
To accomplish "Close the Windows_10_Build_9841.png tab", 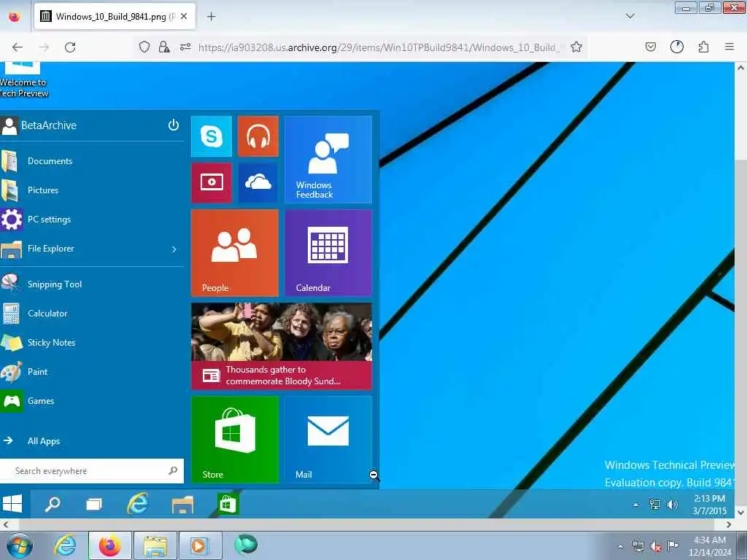I will (x=185, y=16).
